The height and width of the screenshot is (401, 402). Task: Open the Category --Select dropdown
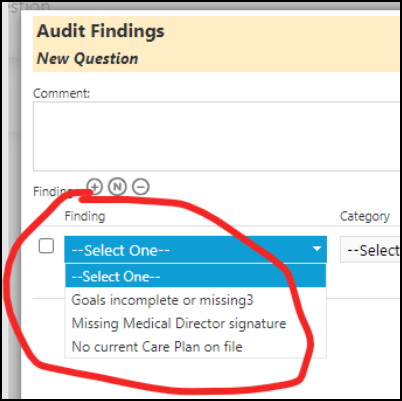pos(370,250)
